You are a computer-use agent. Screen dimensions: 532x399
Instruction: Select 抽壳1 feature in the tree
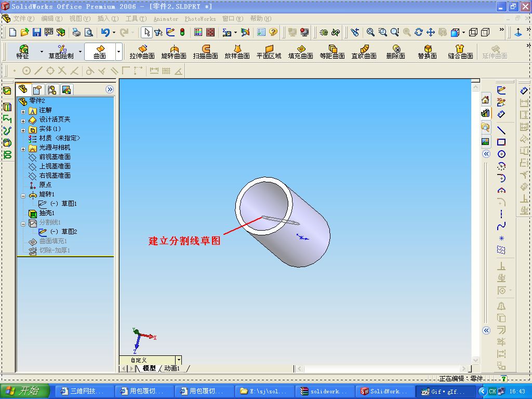click(46, 213)
